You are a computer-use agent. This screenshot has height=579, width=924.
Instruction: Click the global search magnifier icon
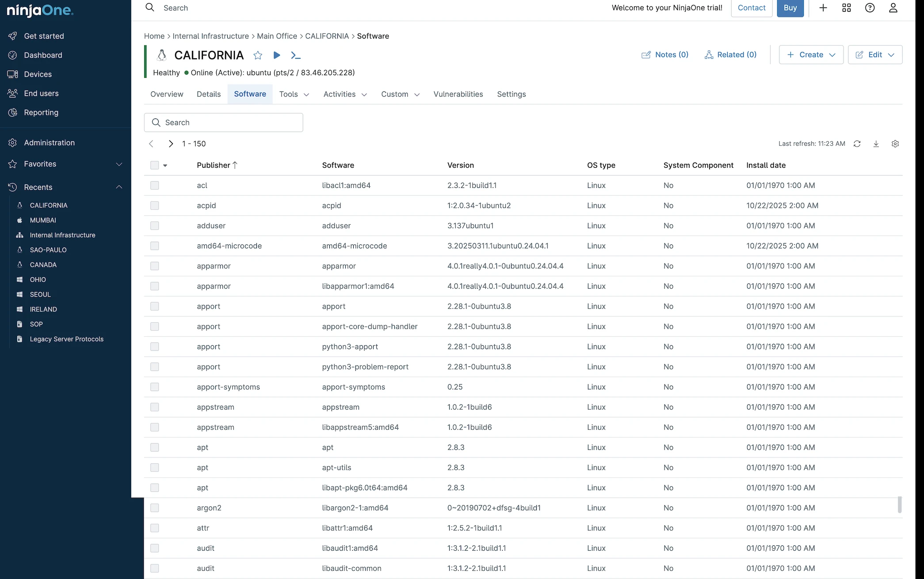click(150, 8)
